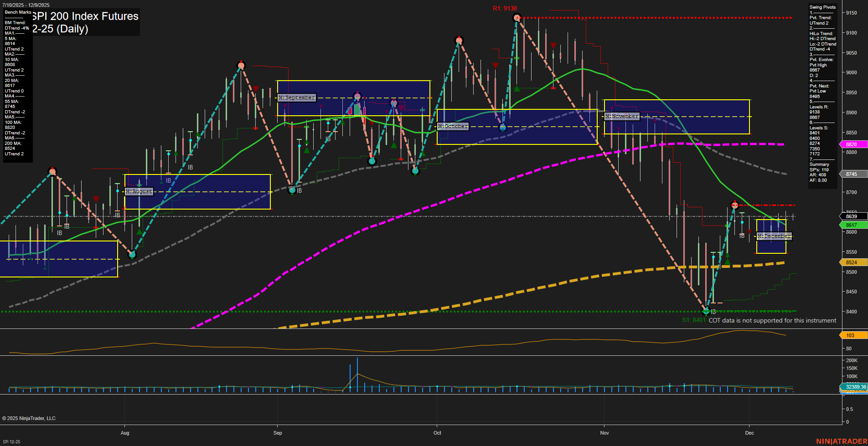The width and height of the screenshot is (868, 446).
Task: Click the red swing-high circle at R1 9138 peak
Action: [x=517, y=18]
